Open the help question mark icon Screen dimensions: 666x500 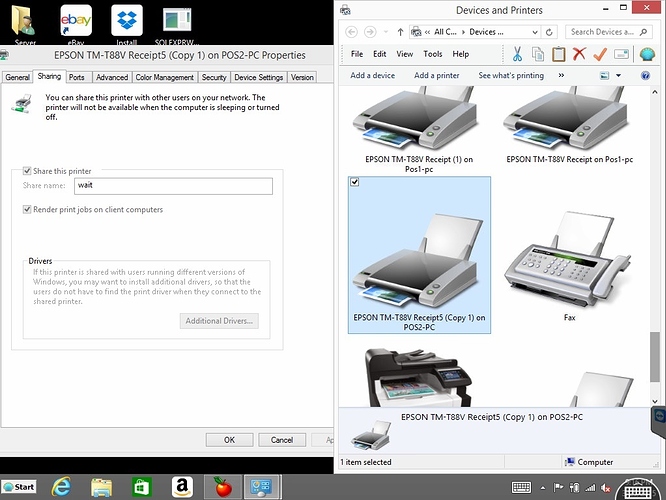[x=645, y=76]
